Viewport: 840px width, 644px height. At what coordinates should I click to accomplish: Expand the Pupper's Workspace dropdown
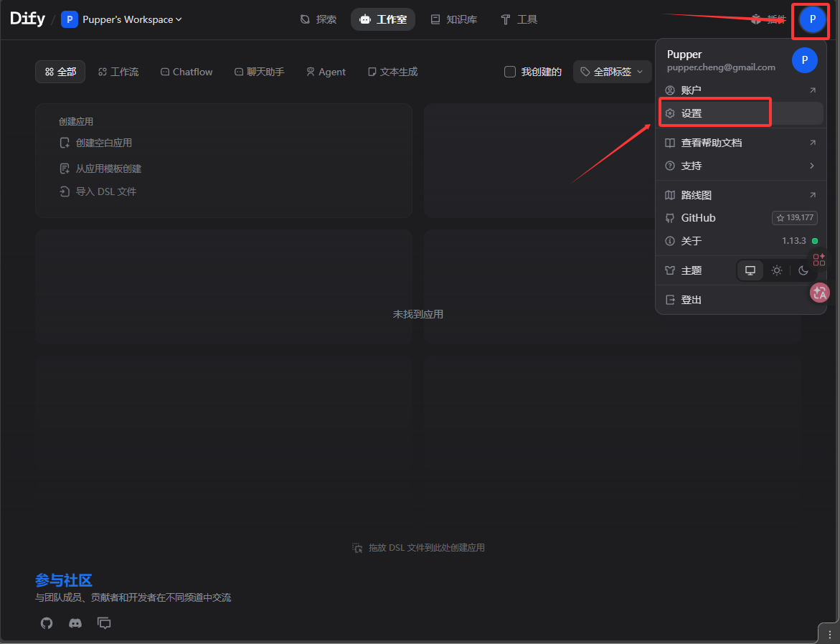(x=122, y=19)
